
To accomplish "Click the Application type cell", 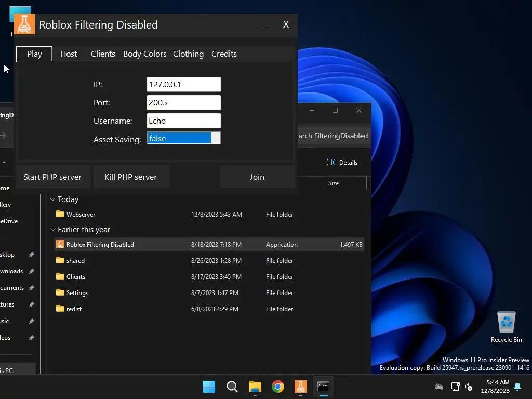I will [282, 245].
